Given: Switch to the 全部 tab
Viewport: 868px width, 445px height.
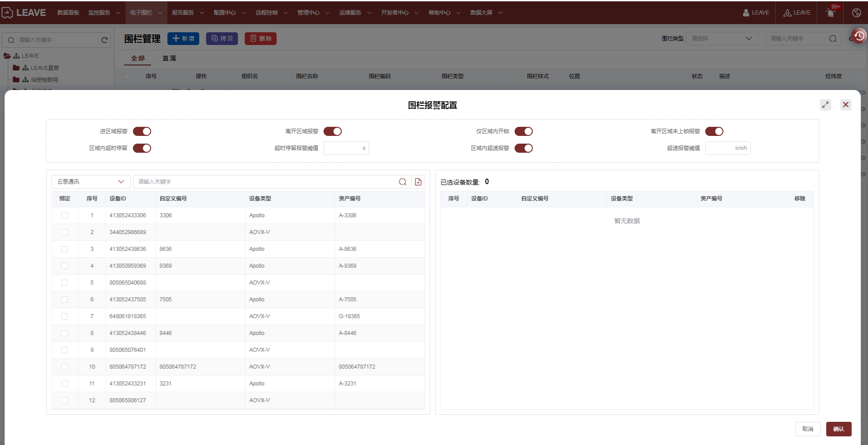Looking at the screenshot, I should click(138, 58).
